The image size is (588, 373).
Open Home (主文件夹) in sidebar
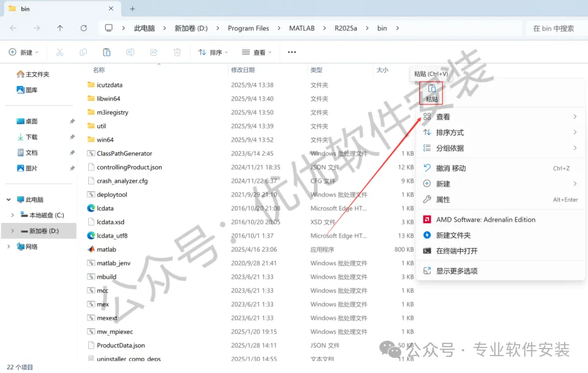pyautogui.click(x=33, y=74)
